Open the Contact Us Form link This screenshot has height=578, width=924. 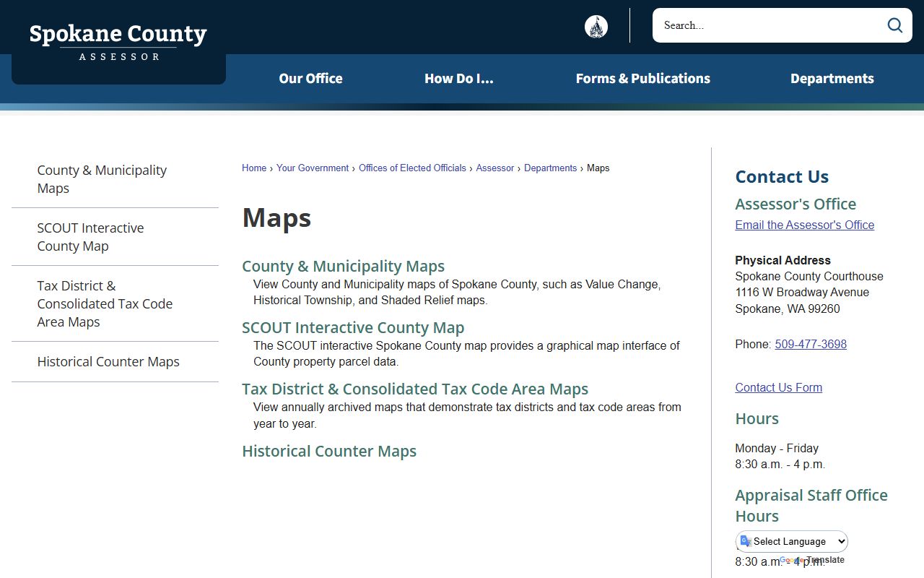pos(779,387)
